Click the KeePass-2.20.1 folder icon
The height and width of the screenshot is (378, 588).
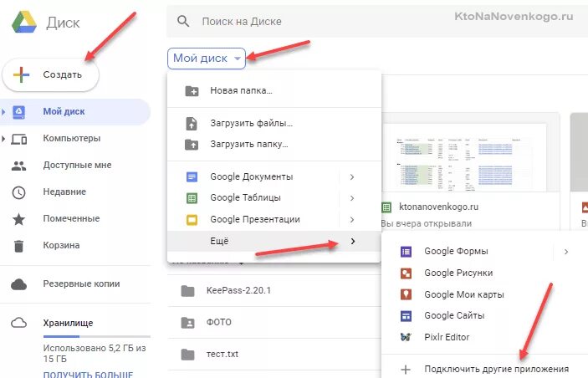187,291
